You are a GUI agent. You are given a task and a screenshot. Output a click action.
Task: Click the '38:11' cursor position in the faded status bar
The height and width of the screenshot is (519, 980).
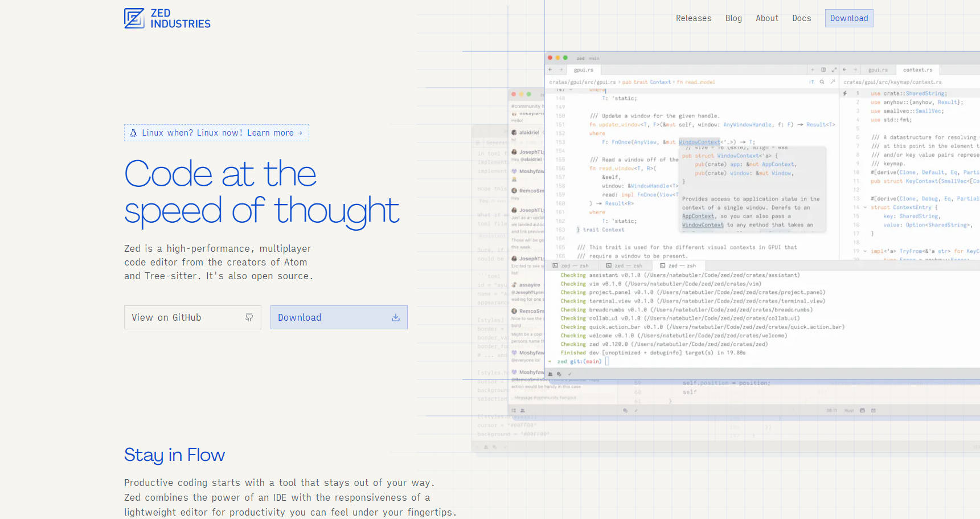click(831, 410)
